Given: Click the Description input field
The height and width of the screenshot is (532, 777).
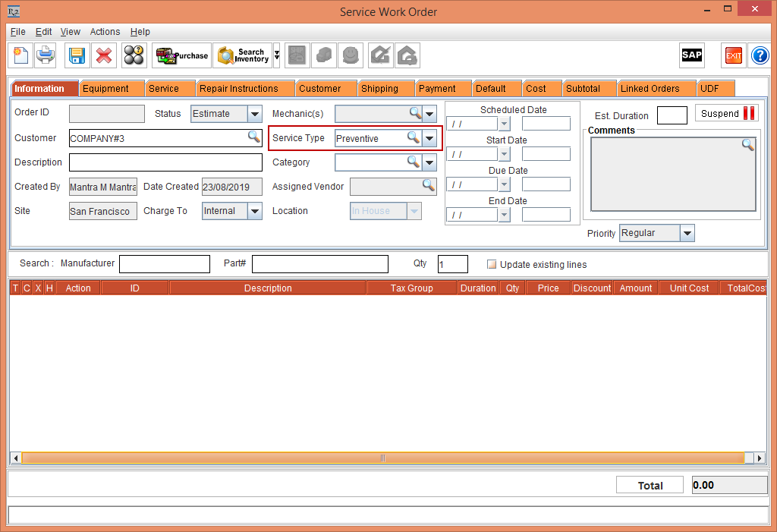Looking at the screenshot, I should (165, 162).
